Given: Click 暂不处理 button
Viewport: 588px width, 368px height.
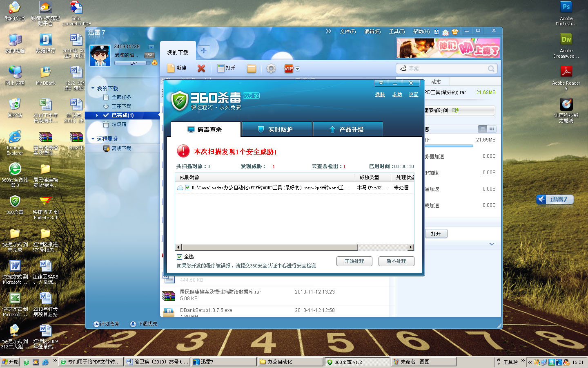Looking at the screenshot, I should tap(396, 261).
